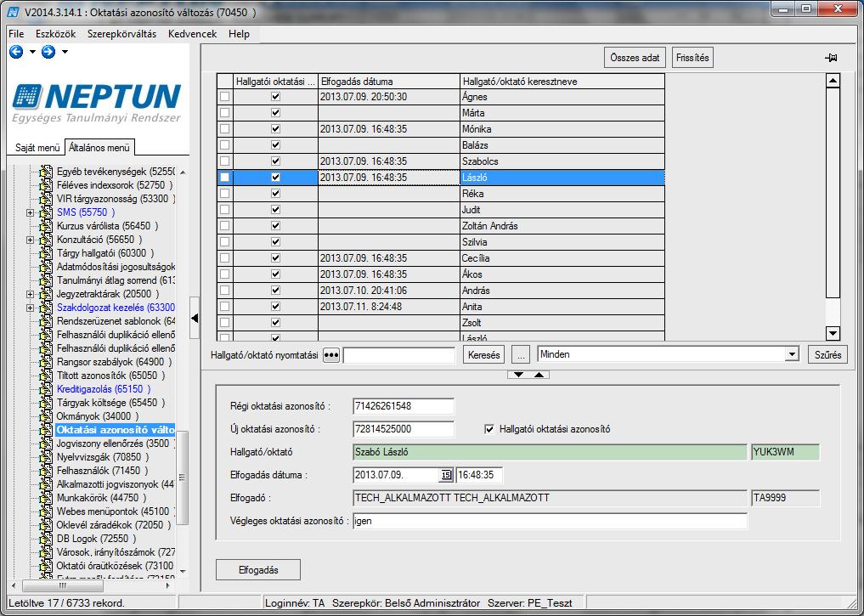Click the tree vertical scrollbar thumb
The width and height of the screenshot is (864, 616).
(x=183, y=478)
